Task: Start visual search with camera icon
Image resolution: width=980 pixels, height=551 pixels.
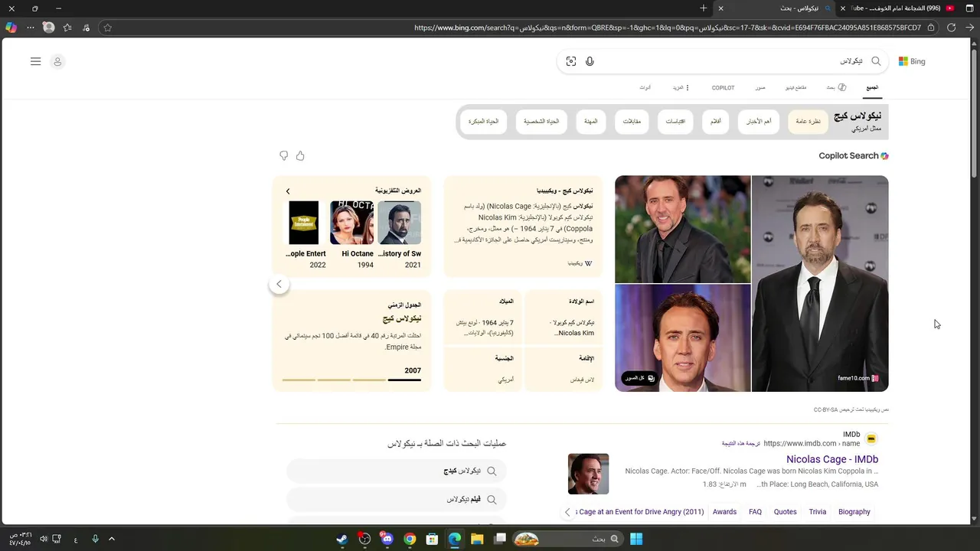Action: point(571,61)
